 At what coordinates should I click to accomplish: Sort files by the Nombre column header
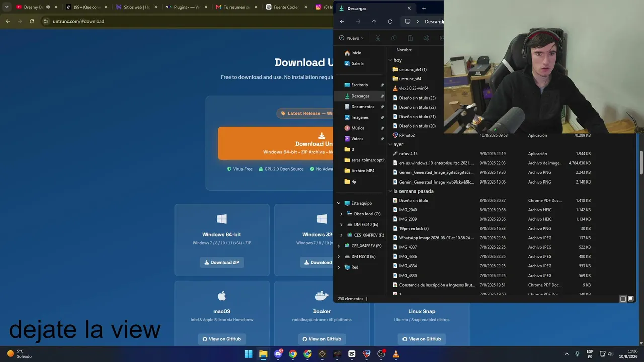click(x=404, y=50)
